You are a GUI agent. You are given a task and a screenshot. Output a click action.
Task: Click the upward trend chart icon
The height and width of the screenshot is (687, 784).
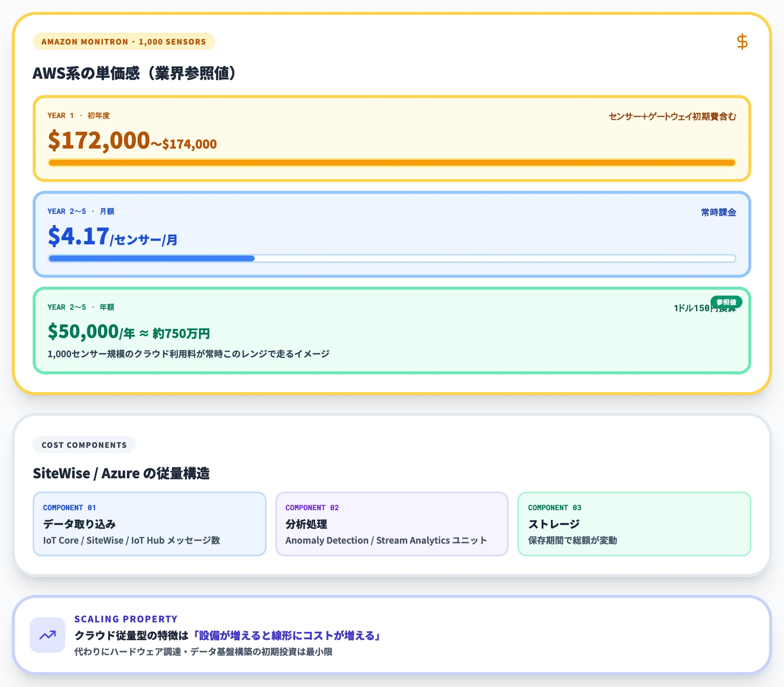[x=48, y=635]
